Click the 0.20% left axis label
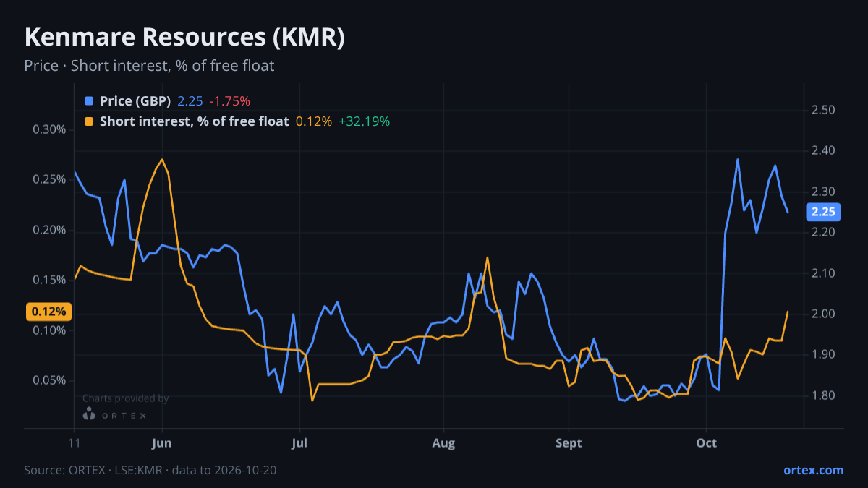This screenshot has width=868, height=488. [49, 231]
